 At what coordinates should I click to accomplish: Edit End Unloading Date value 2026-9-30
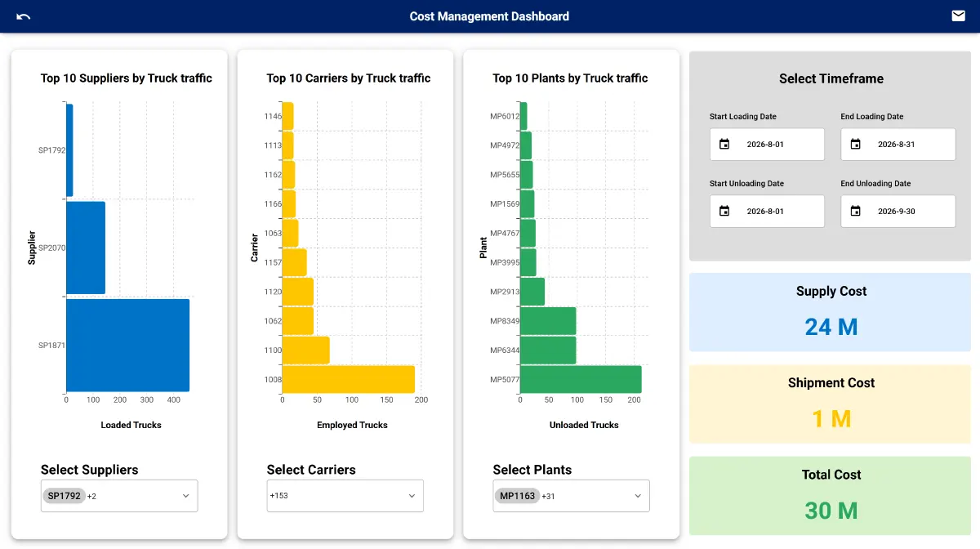pos(897,211)
